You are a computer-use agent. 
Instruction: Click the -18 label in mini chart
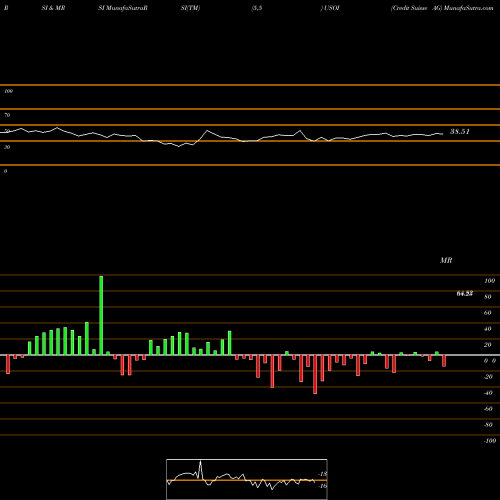pos(323,474)
